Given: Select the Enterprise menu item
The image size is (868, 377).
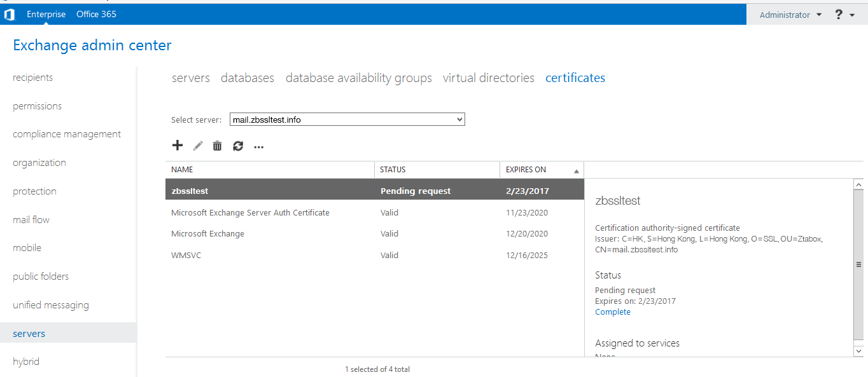Looking at the screenshot, I should [x=46, y=14].
